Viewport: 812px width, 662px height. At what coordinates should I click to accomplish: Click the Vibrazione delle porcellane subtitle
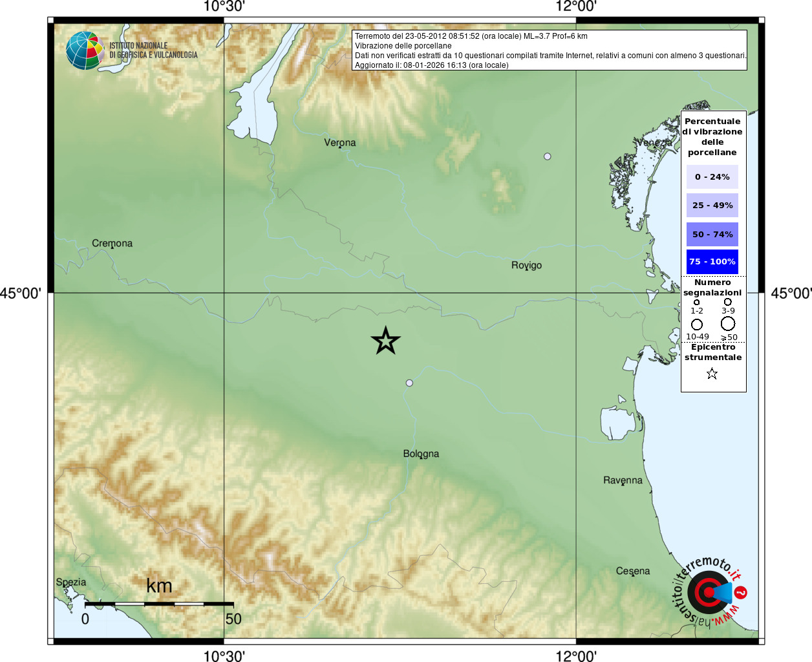[403, 46]
